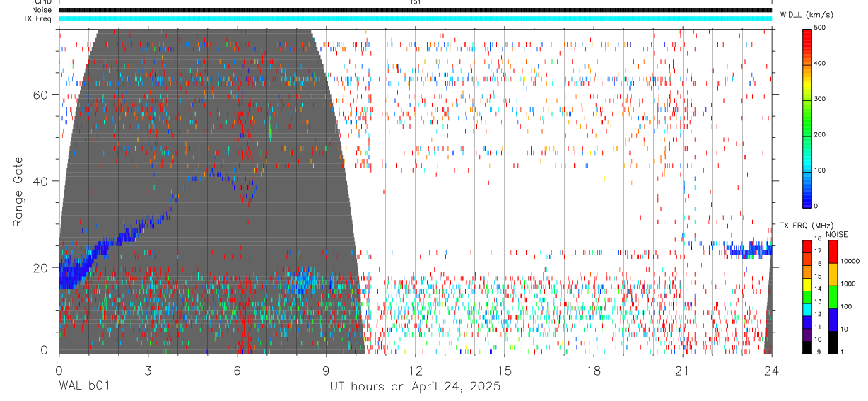868x401 pixels.
Task: Pick the green segment of the NOISE color bar
Action: tap(833, 297)
